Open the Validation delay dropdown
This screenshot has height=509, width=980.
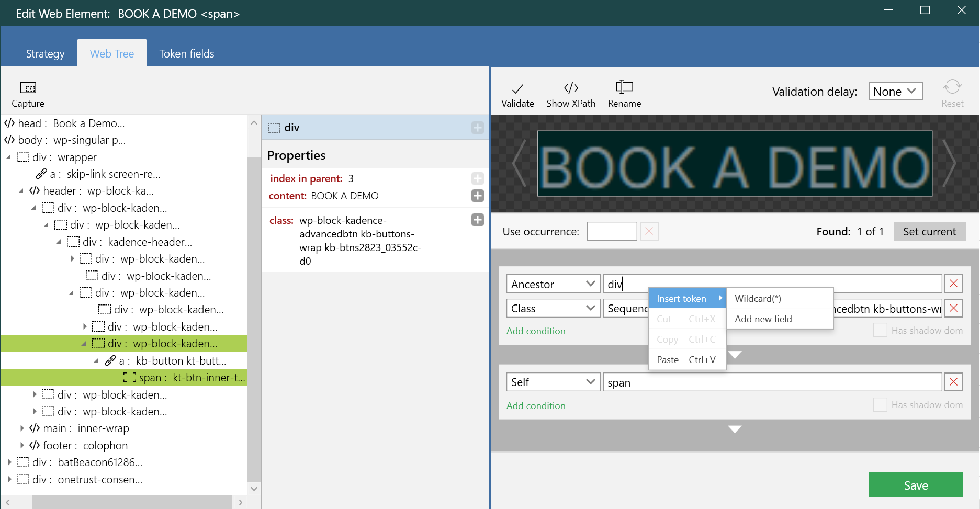[x=895, y=91]
